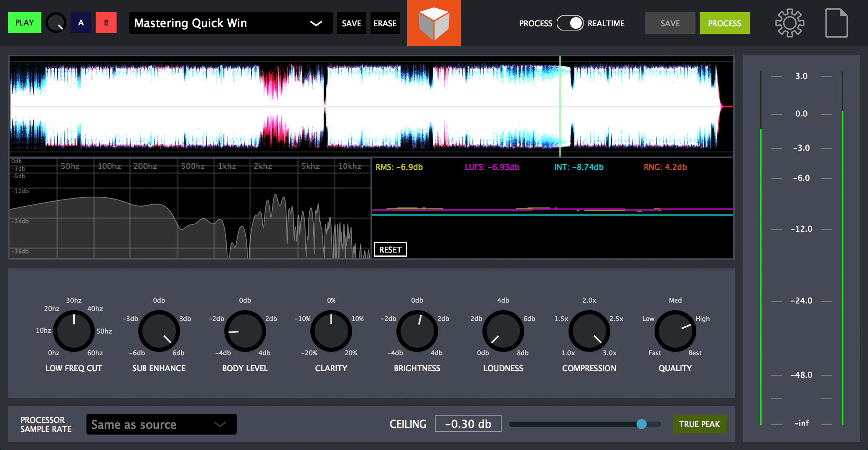Select the B comparison slot

pyautogui.click(x=106, y=23)
